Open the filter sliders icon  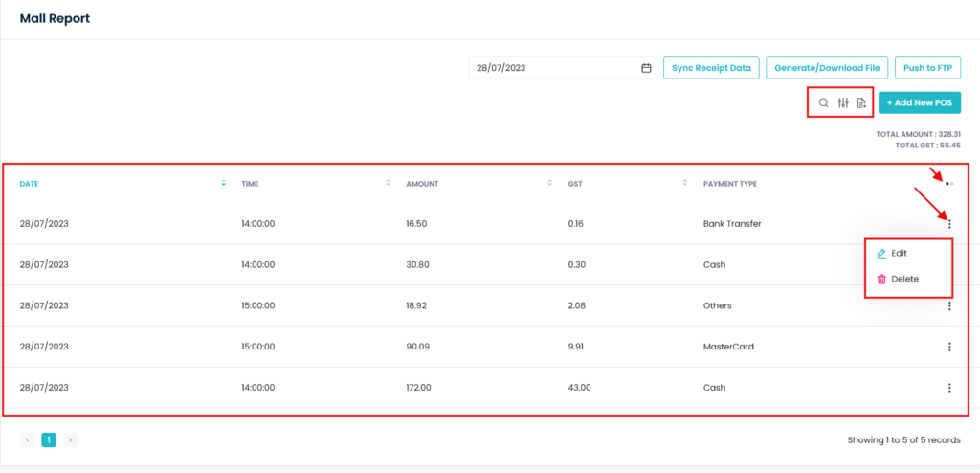coord(843,103)
